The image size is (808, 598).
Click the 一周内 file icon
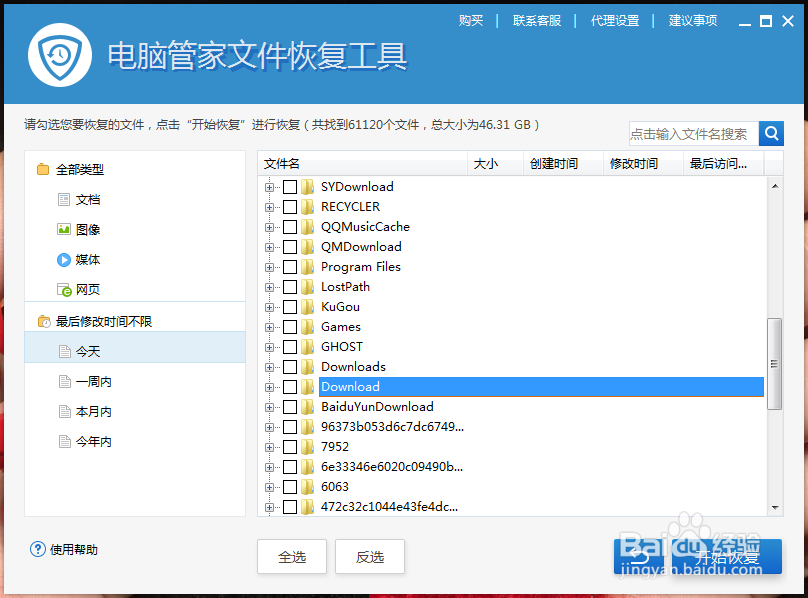pyautogui.click(x=64, y=381)
